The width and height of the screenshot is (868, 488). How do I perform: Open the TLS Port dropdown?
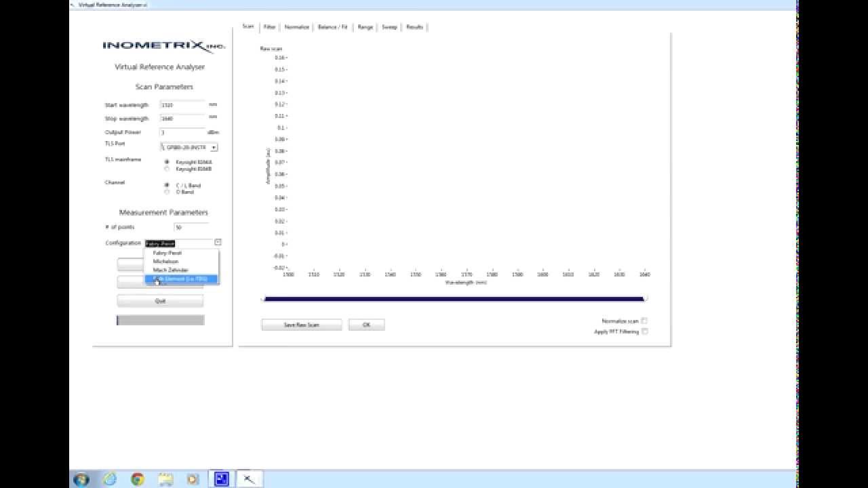(x=214, y=147)
